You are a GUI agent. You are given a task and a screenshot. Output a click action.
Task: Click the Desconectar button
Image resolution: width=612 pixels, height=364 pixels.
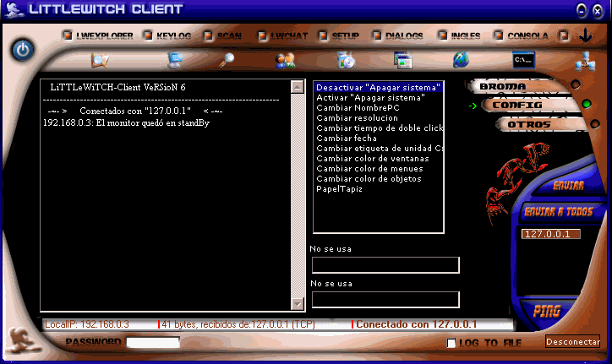click(572, 342)
